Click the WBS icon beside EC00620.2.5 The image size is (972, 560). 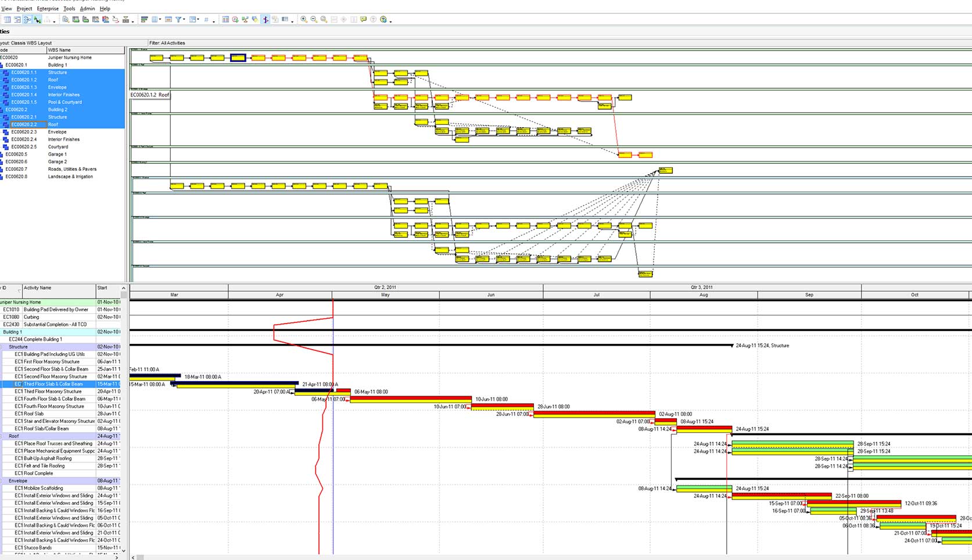(x=6, y=147)
